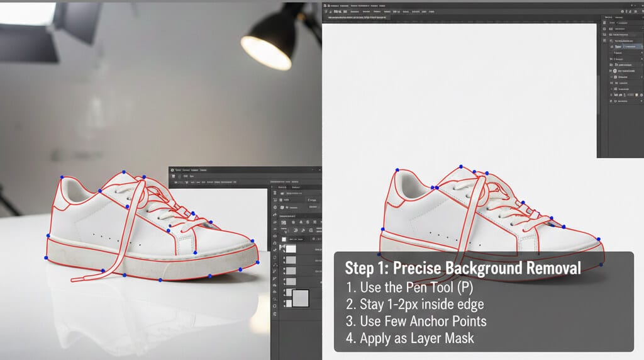Image resolution: width=644 pixels, height=360 pixels.
Task: Open the second panel tab in the small window
Action: coord(296,187)
